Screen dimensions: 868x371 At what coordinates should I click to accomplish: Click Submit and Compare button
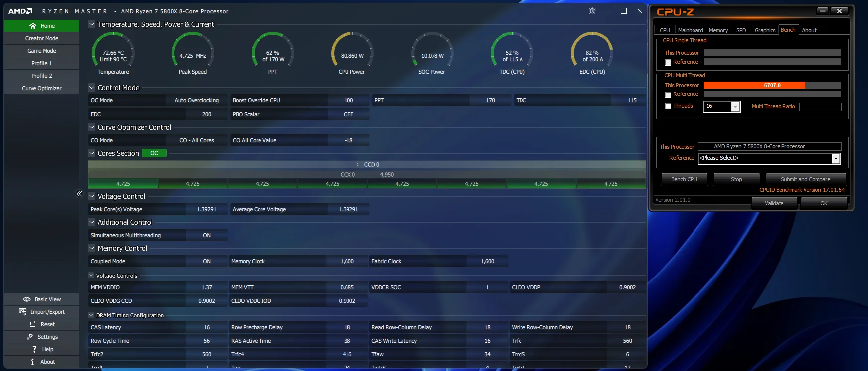click(x=805, y=179)
